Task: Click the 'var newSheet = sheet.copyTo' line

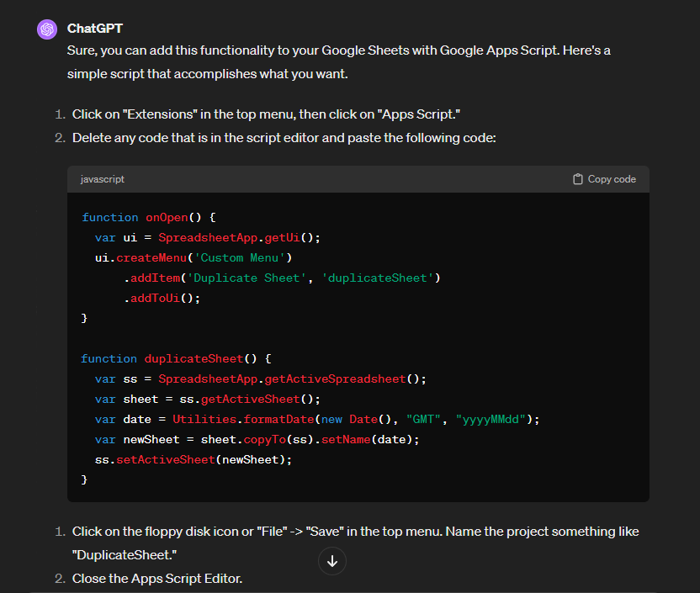Action: [x=257, y=440]
